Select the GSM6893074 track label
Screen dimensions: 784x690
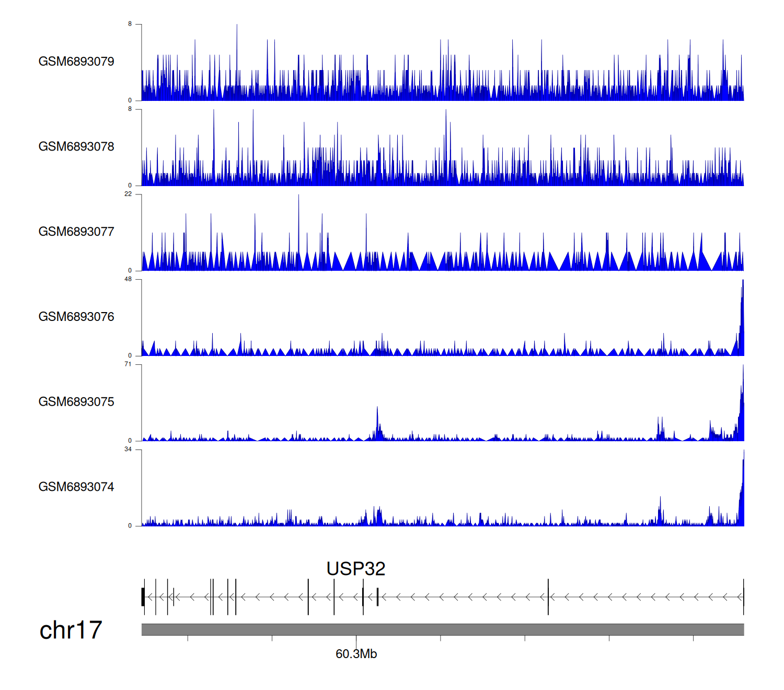[x=76, y=487]
